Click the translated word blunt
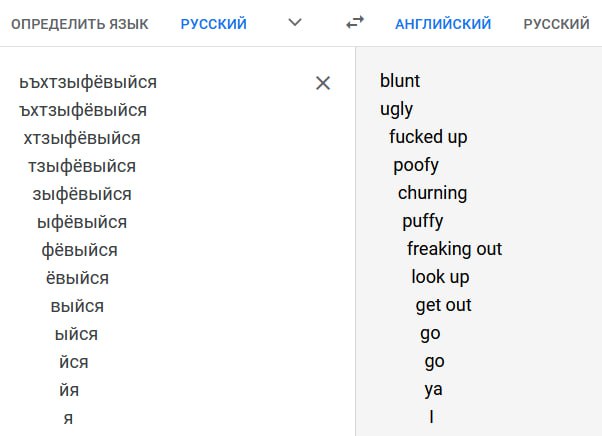The height and width of the screenshot is (436, 602). [400, 81]
